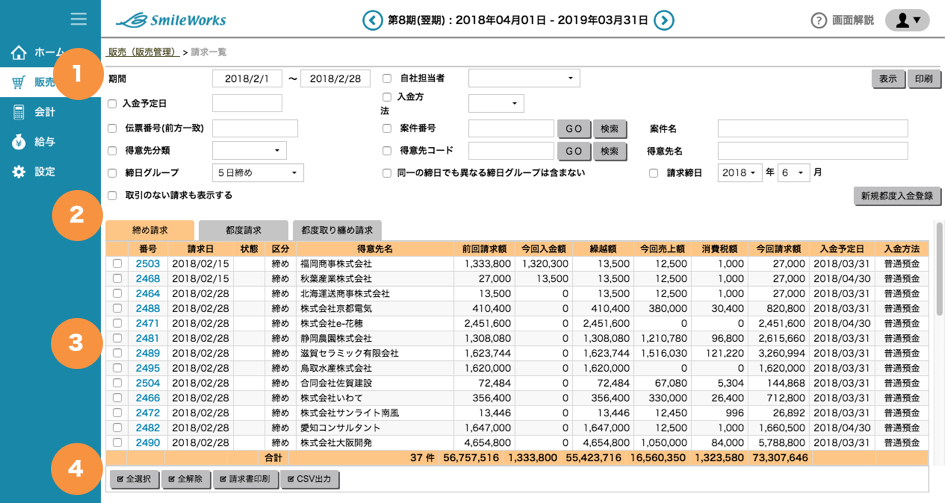Open the 画面解説 help icon
The width and height of the screenshot is (945, 503).
(x=818, y=20)
